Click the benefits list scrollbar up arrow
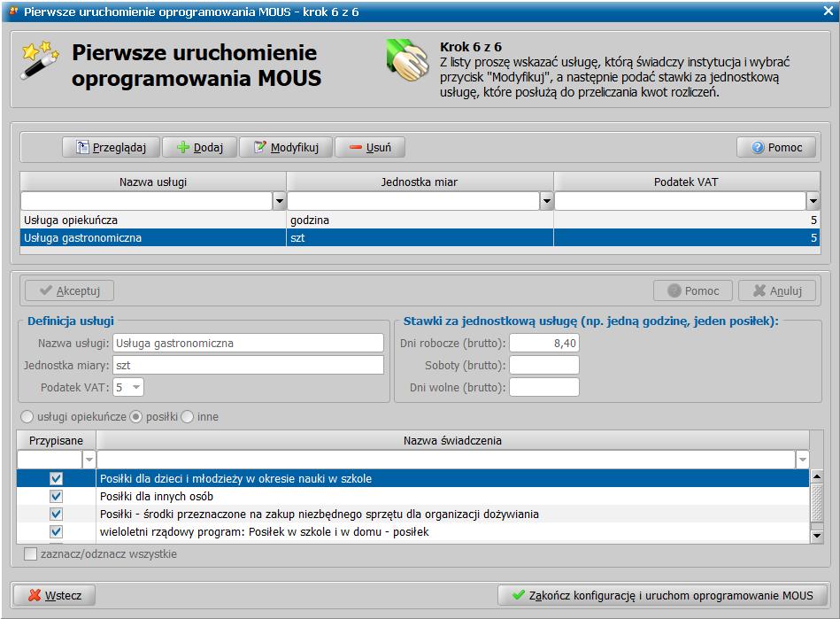This screenshot has width=840, height=619. coord(816,476)
